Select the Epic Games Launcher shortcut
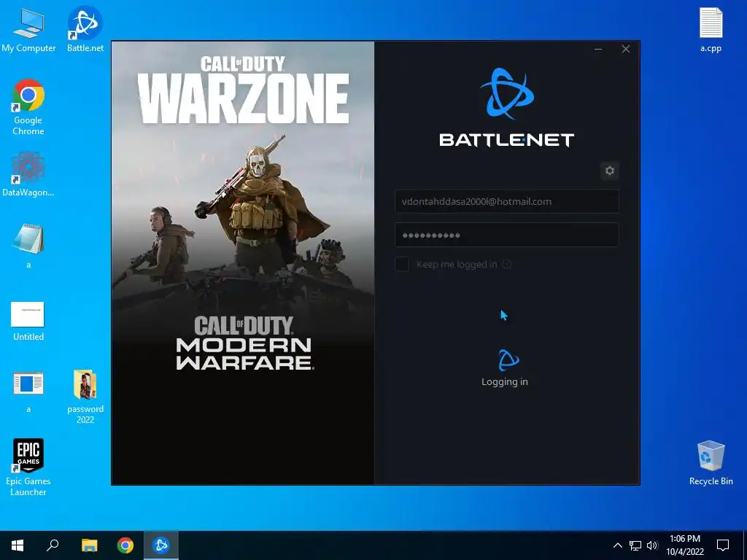 [x=28, y=467]
